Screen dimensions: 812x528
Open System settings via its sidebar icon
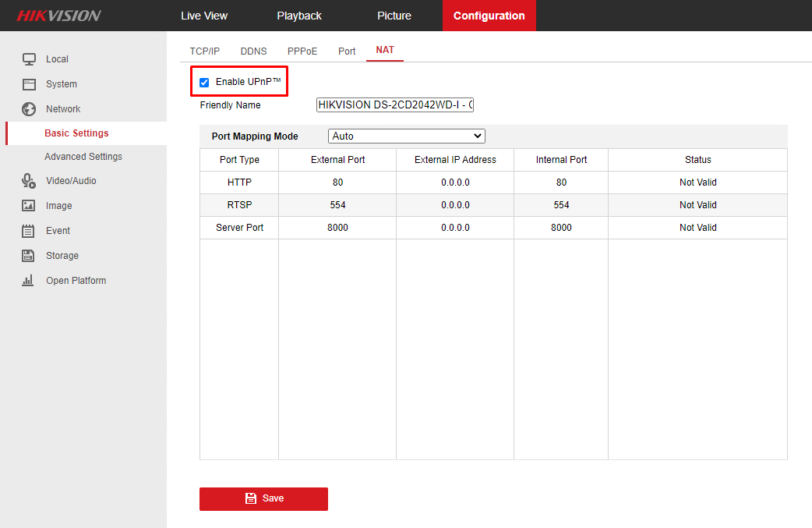point(29,83)
